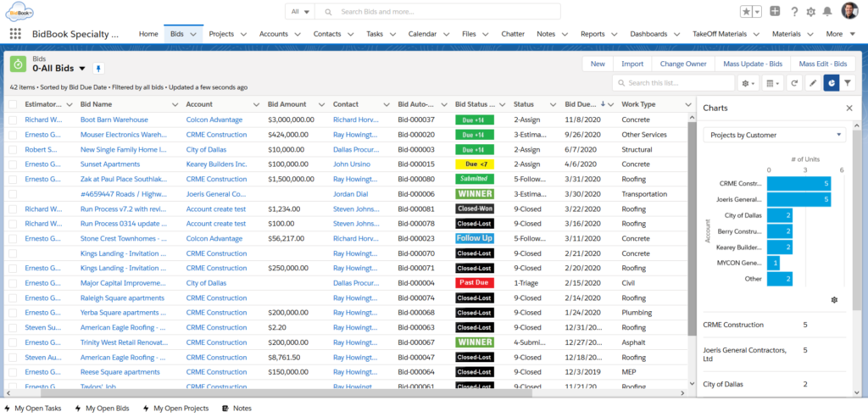Toggle the select-all rows checkbox

[13, 104]
